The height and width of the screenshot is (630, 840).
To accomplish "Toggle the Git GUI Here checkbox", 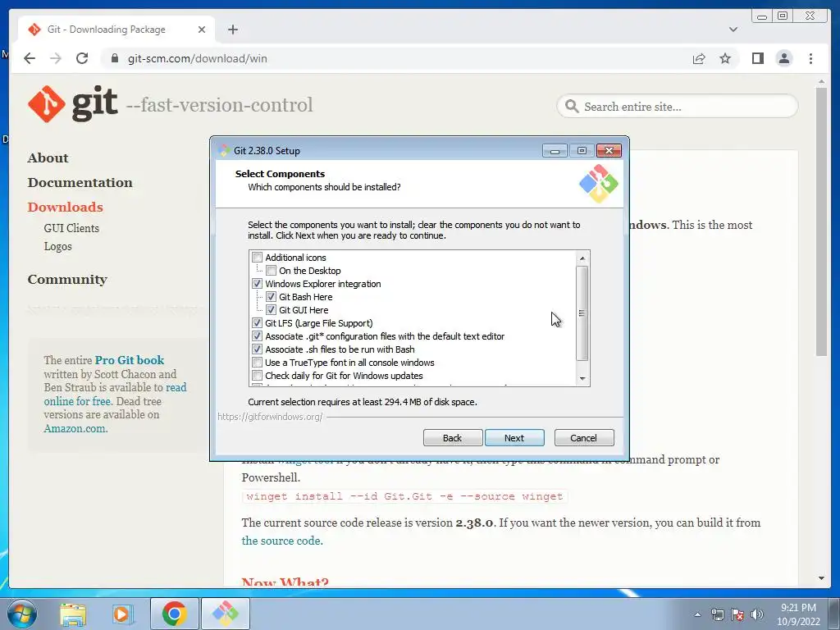I will pos(271,309).
